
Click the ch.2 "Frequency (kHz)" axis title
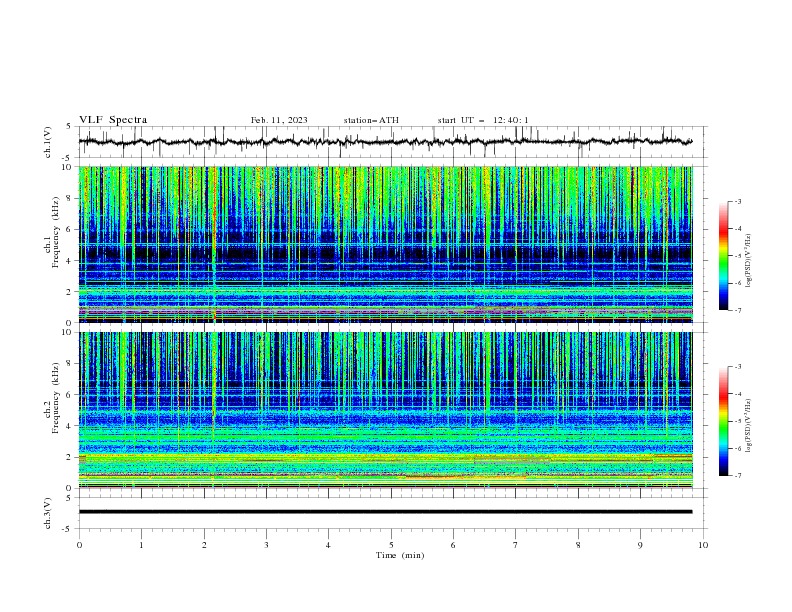click(x=56, y=398)
